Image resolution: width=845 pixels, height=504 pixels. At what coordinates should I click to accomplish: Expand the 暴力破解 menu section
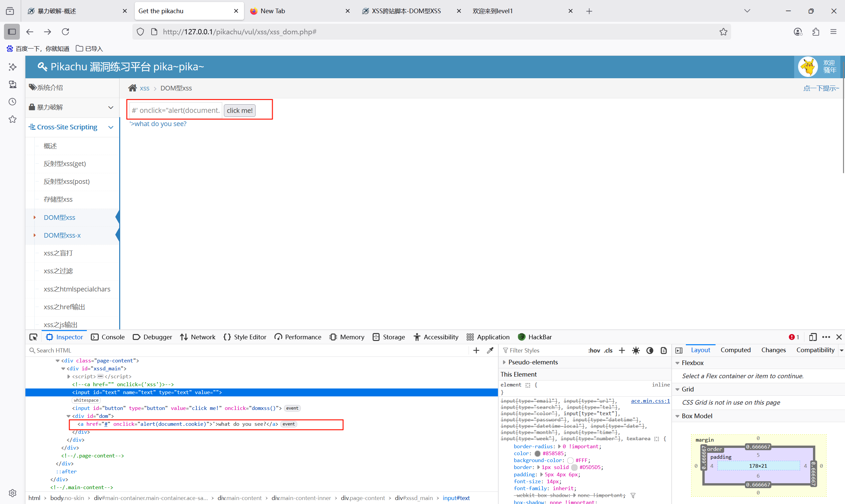(x=72, y=107)
